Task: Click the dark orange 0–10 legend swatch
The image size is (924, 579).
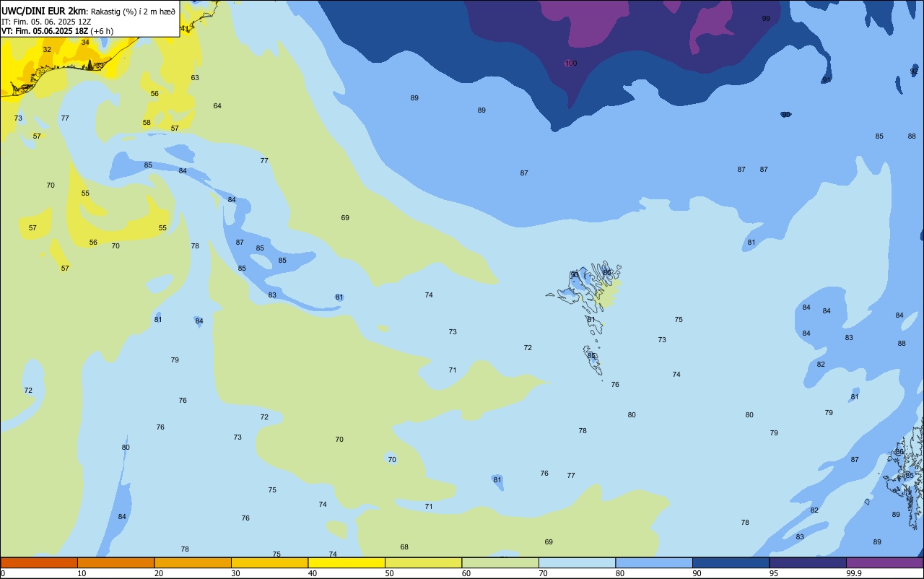Action: click(x=39, y=562)
